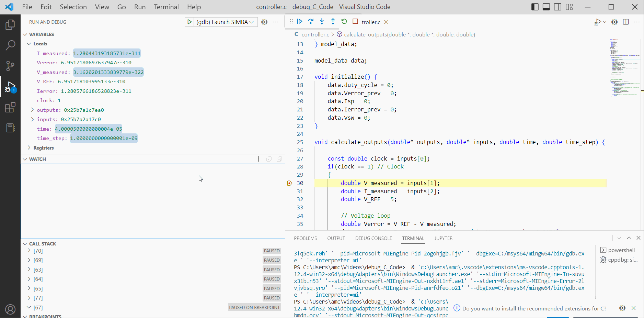Expand the inputs pointer variable
This screenshot has width=644, height=318.
33,119
